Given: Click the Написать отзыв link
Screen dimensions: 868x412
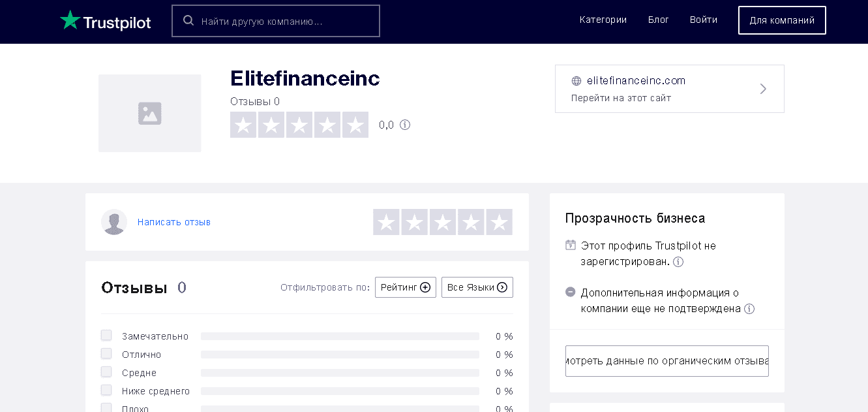Looking at the screenshot, I should pos(174,222).
